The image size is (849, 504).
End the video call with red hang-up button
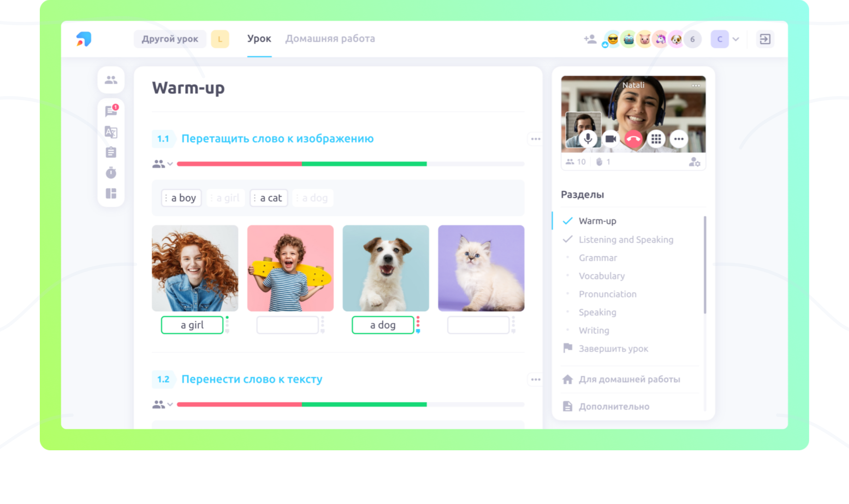633,139
